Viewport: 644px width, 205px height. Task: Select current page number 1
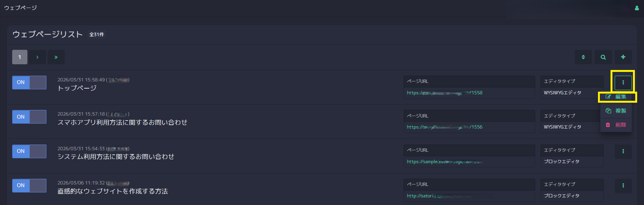tap(20, 57)
